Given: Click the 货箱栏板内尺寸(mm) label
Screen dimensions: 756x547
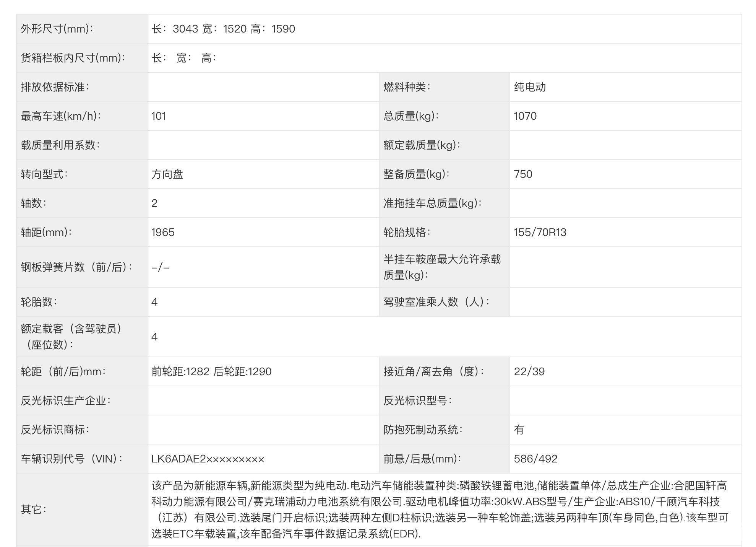Looking at the screenshot, I should [x=73, y=58].
